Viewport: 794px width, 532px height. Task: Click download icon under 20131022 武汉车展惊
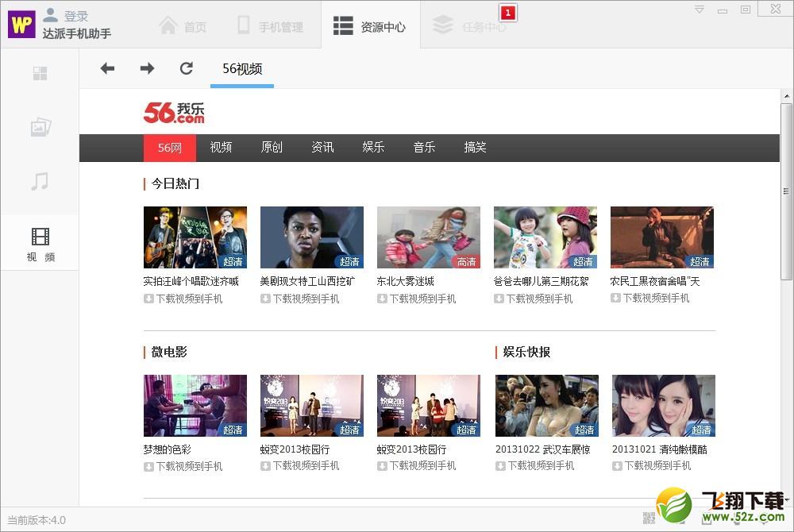pos(500,466)
